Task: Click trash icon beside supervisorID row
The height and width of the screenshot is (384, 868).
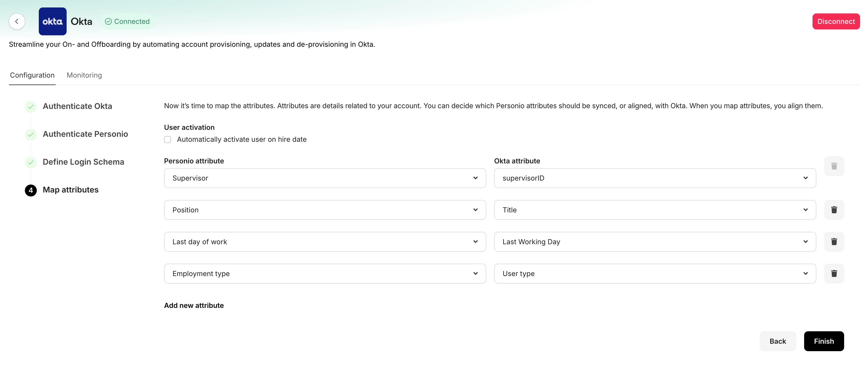Action: click(x=834, y=166)
